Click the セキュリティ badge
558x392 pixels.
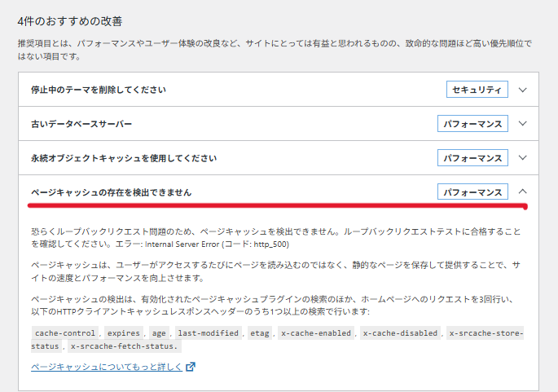point(477,90)
